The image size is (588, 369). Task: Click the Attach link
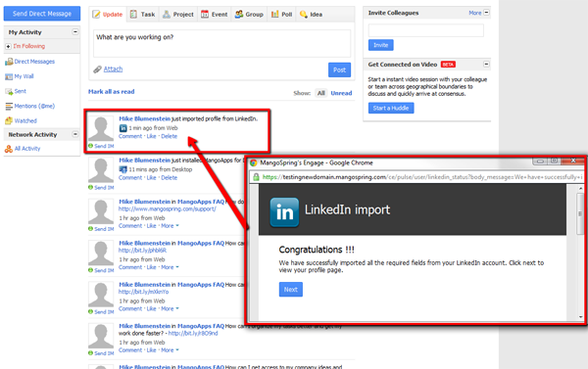113,69
